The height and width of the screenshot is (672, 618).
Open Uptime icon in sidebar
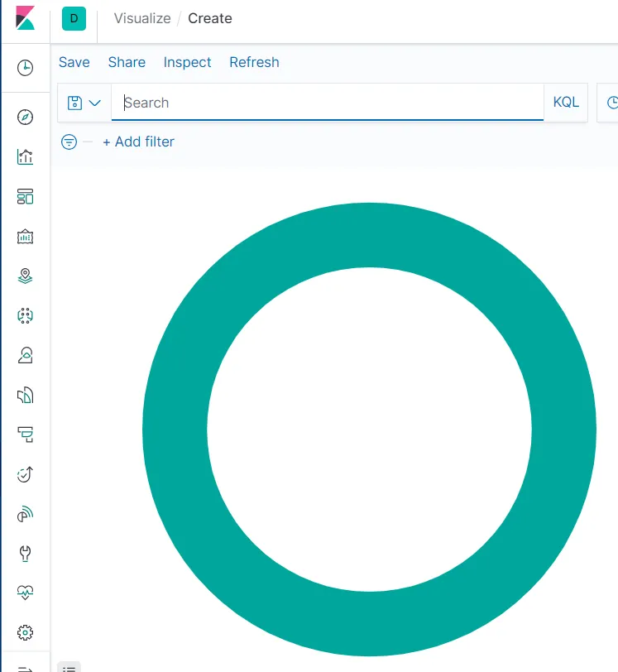(x=26, y=474)
